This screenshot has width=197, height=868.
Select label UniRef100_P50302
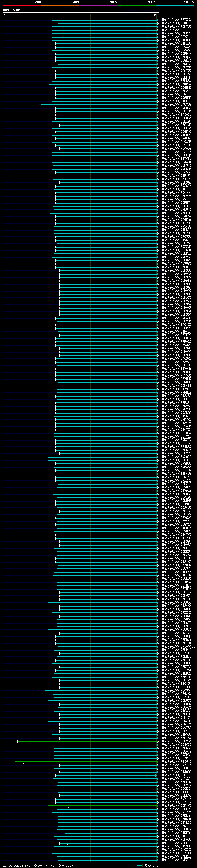tap(176, 47)
